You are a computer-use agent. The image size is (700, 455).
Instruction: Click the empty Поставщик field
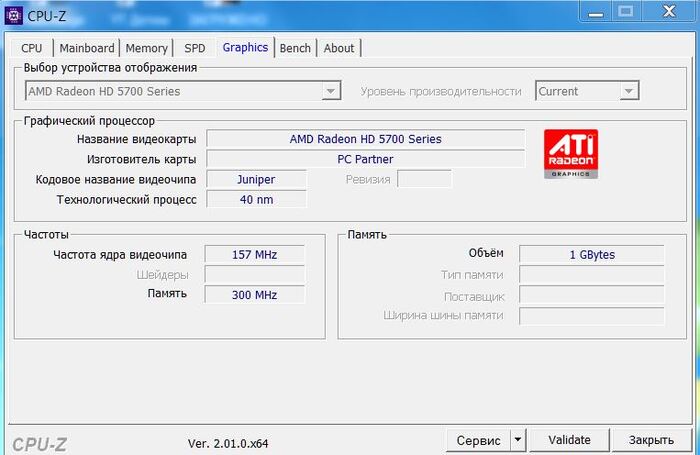pos(592,295)
